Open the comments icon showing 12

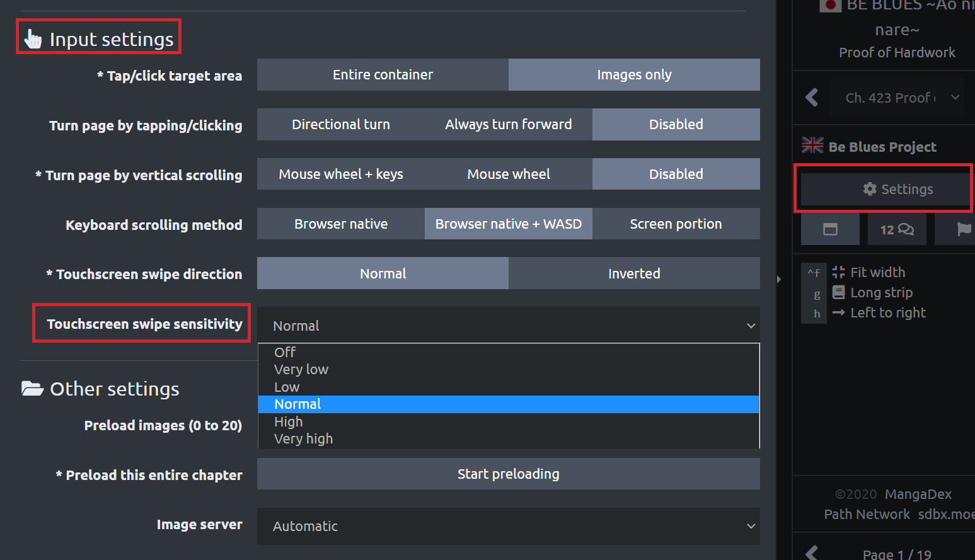coord(897,229)
